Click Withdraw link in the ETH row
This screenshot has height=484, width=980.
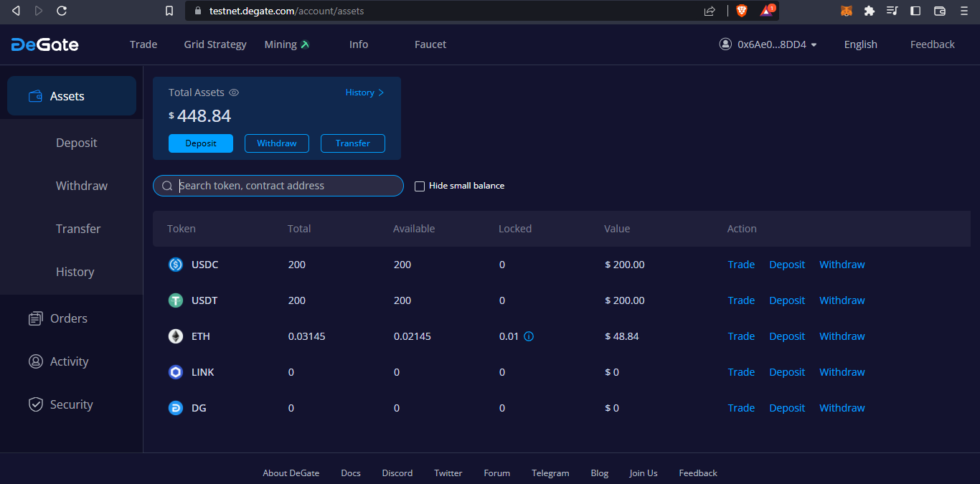[x=842, y=336]
